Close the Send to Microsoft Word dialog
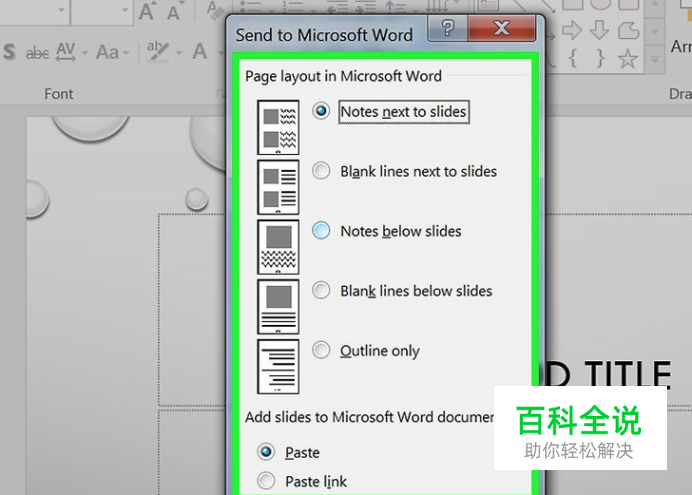The image size is (692, 495). pyautogui.click(x=502, y=29)
